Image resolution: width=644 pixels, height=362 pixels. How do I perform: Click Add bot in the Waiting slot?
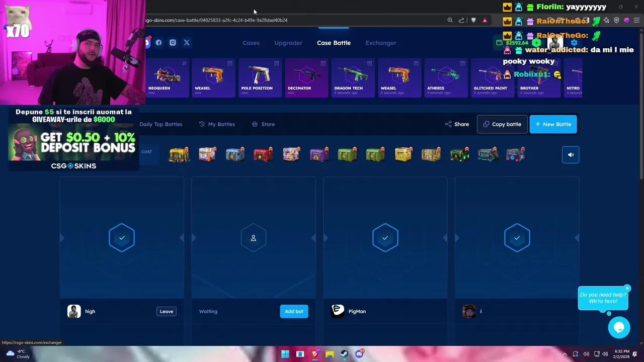click(294, 311)
